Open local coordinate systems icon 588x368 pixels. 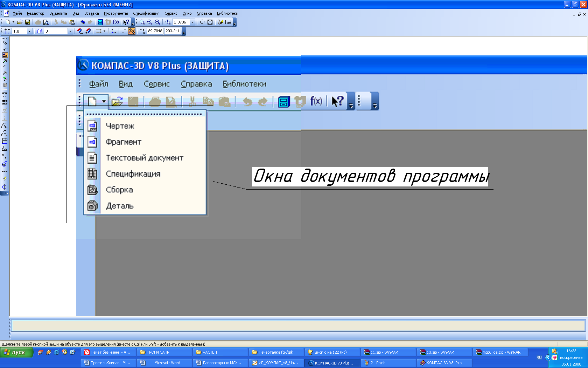coord(113,31)
